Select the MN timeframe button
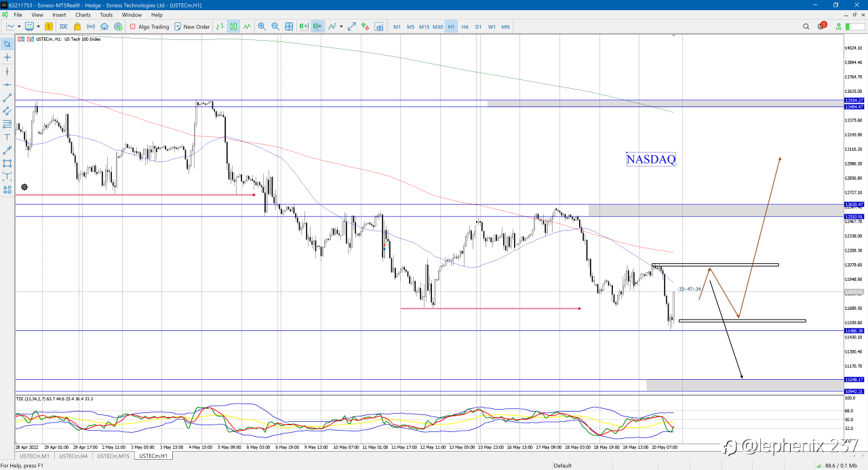Image resolution: width=868 pixels, height=470 pixels. point(505,26)
